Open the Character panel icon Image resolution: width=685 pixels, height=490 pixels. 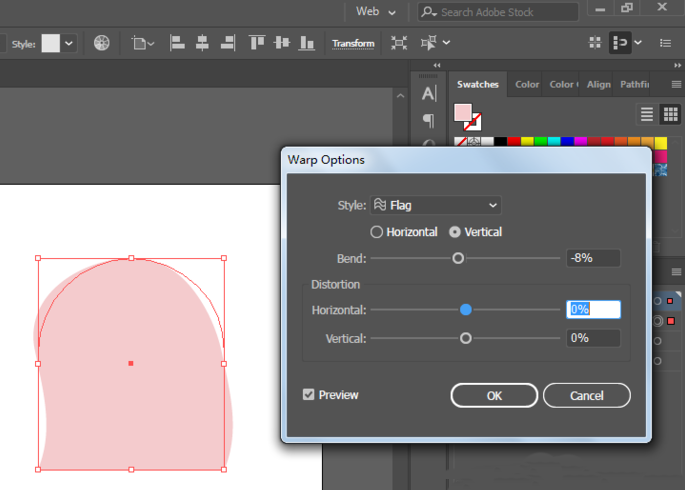429,94
